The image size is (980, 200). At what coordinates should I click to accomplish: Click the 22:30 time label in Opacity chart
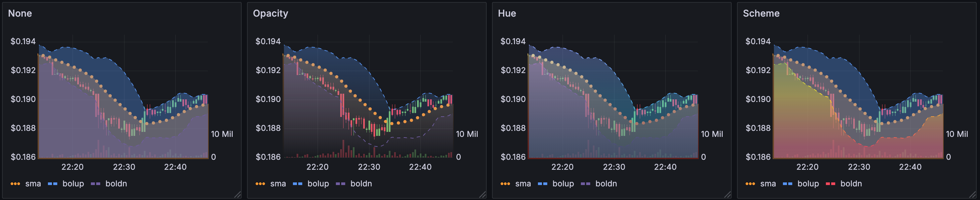[x=368, y=167]
